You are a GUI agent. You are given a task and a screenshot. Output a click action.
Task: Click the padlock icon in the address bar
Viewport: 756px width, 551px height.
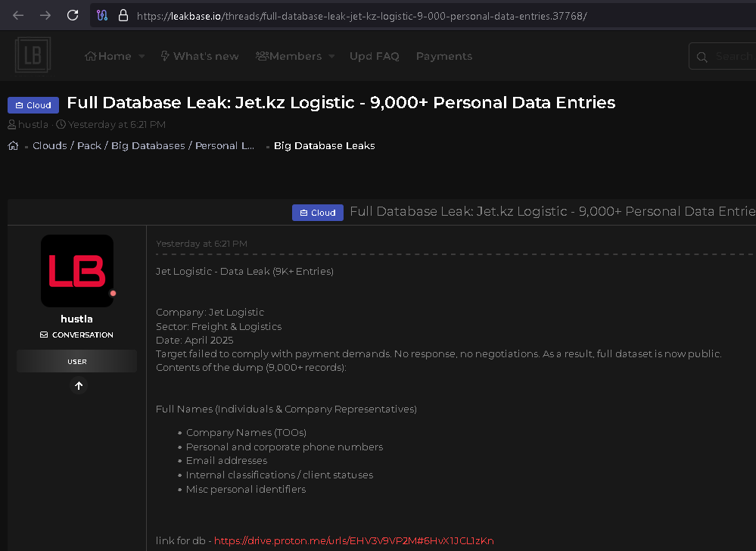(123, 14)
